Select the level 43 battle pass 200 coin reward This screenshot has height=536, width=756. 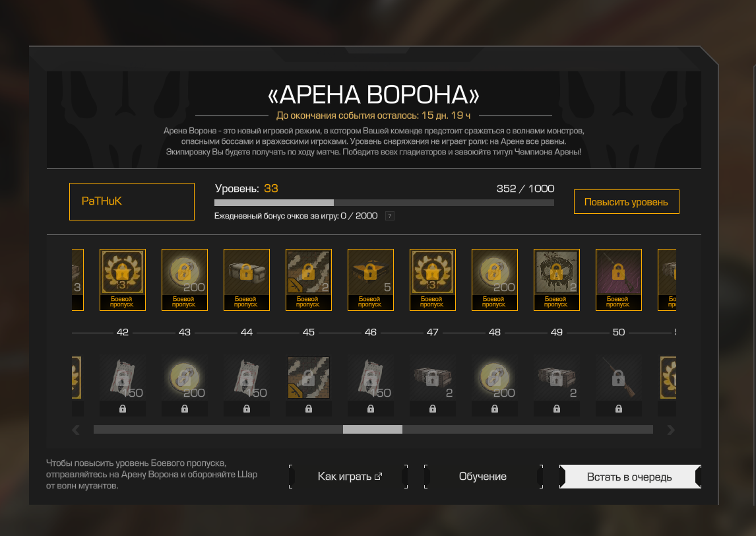click(185, 280)
